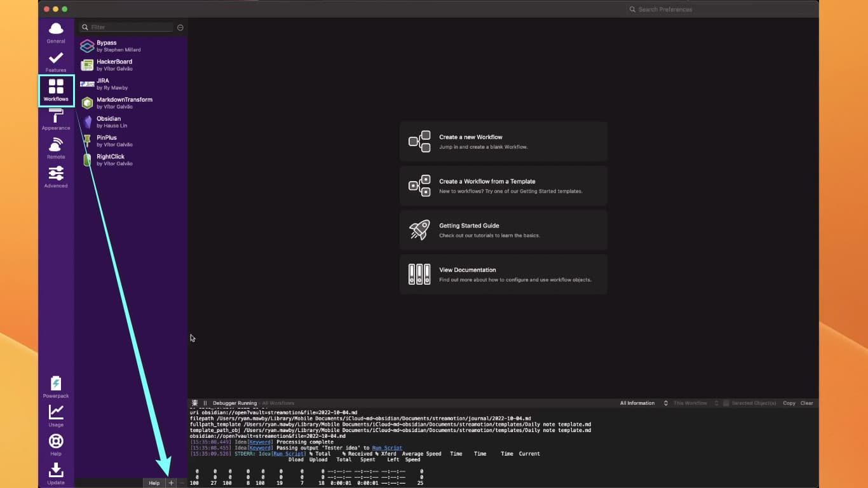Open the This Workflow scope dropdown
Image resolution: width=868 pixels, height=488 pixels.
click(696, 403)
